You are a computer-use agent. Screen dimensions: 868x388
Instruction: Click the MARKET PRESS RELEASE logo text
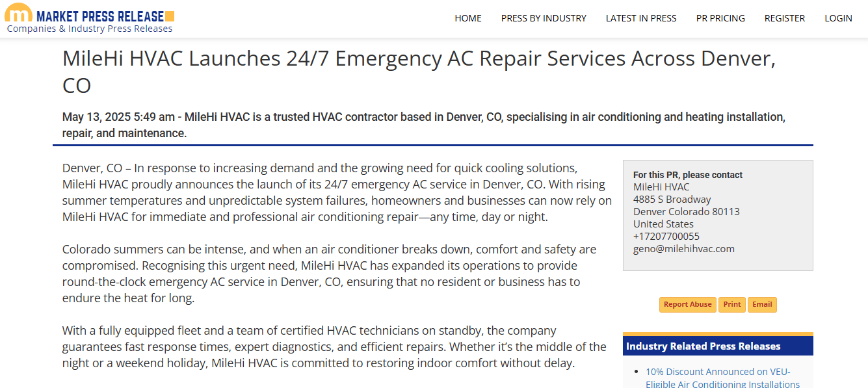point(100,16)
